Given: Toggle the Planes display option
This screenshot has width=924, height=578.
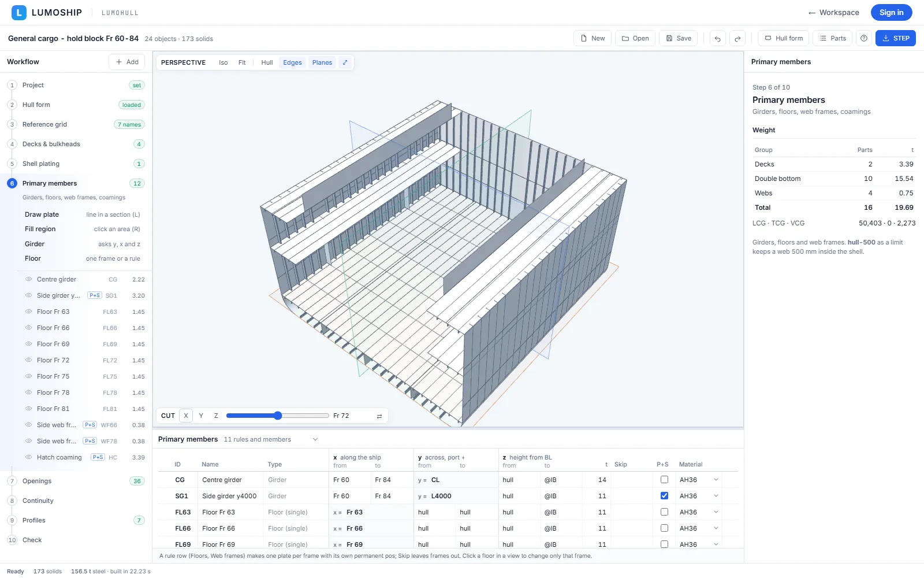Looking at the screenshot, I should [x=322, y=62].
